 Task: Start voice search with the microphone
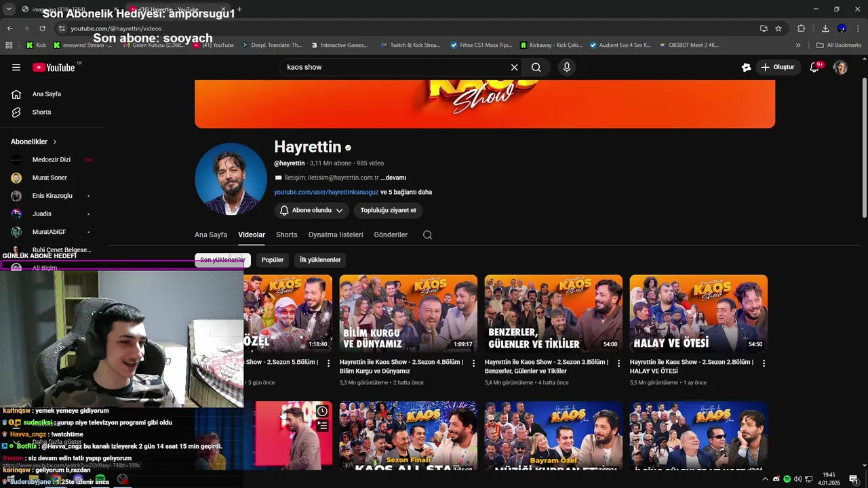click(567, 67)
